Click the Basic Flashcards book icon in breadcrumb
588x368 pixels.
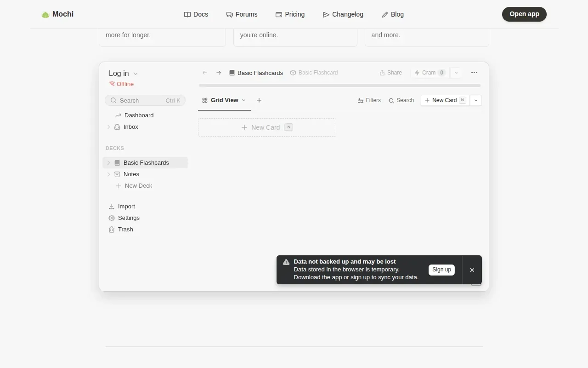click(232, 73)
